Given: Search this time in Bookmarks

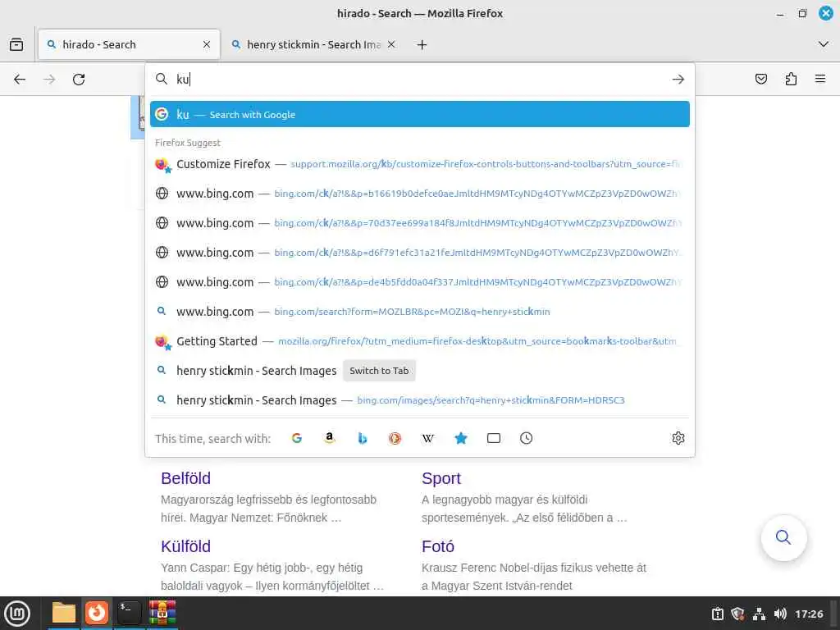Looking at the screenshot, I should pyautogui.click(x=461, y=438).
